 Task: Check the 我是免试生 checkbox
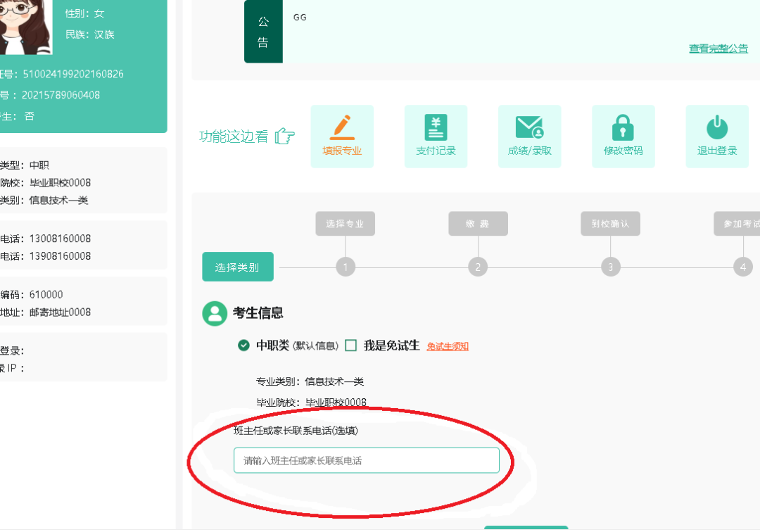351,346
